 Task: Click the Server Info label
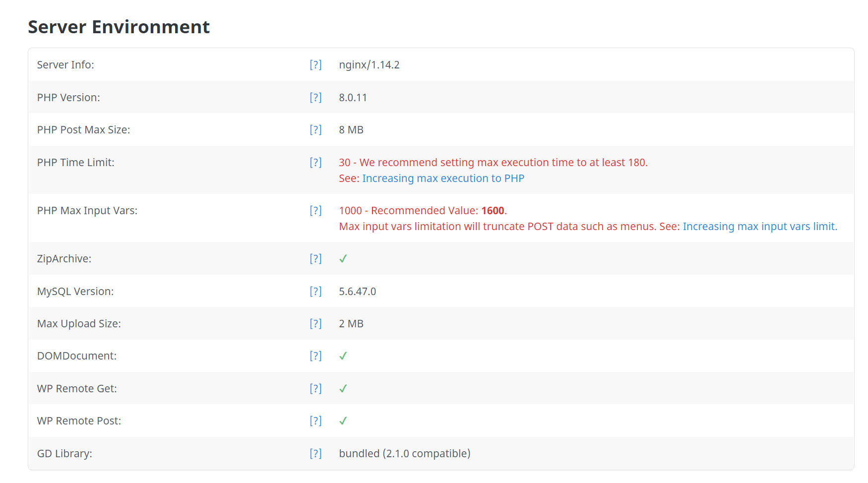65,65
